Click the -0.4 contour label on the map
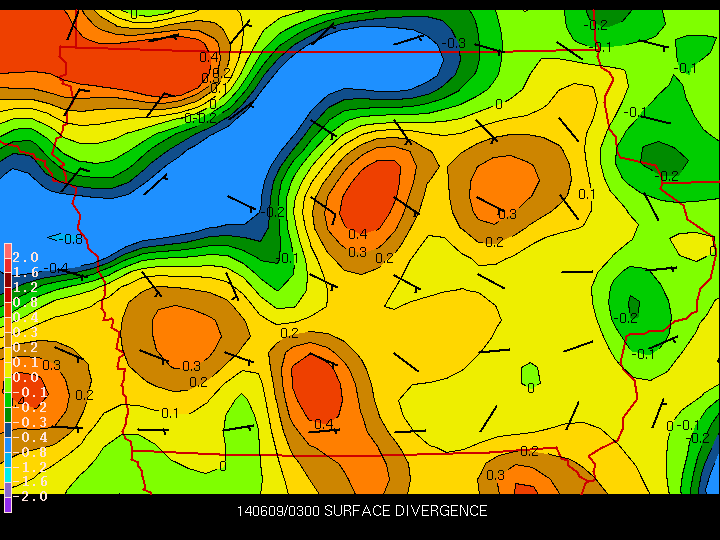 (x=56, y=268)
